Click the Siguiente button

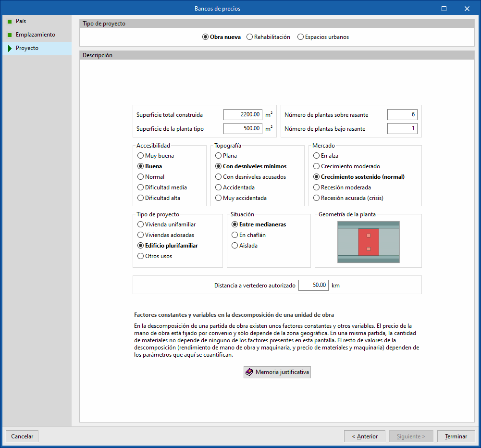(411, 436)
